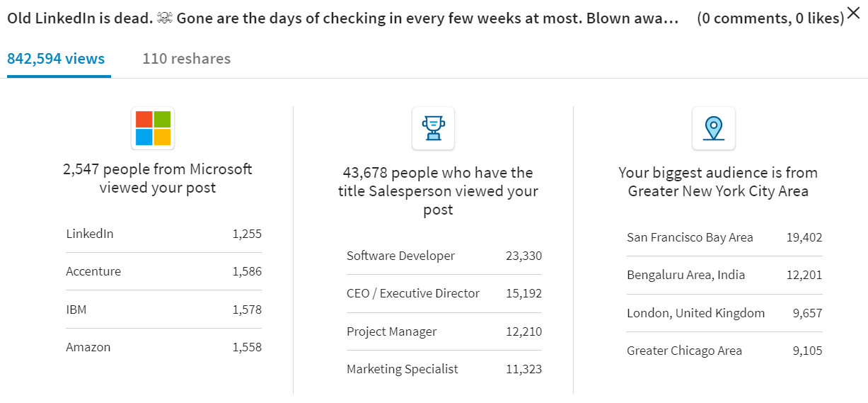Viewport: 868px width, 403px height.
Task: Click the location pin icon
Action: point(714,128)
